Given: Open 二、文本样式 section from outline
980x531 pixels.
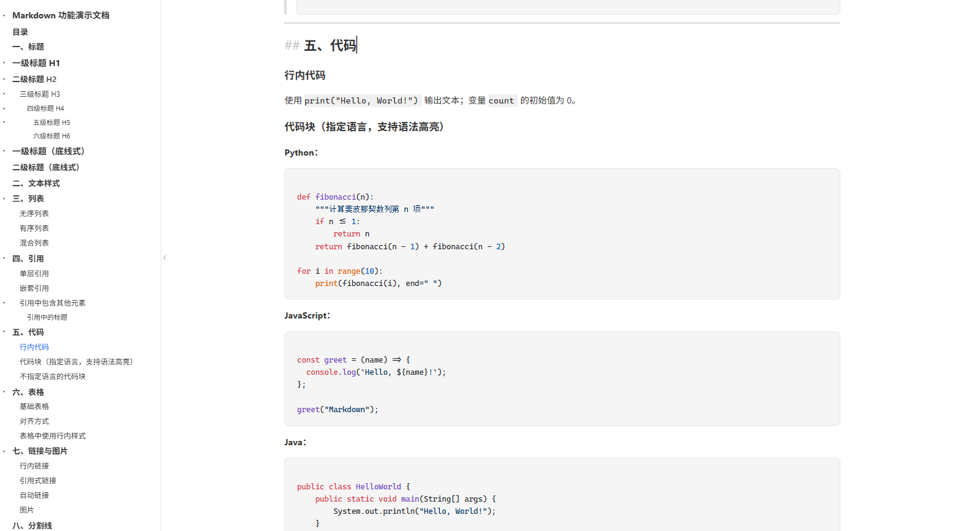Looking at the screenshot, I should [36, 183].
